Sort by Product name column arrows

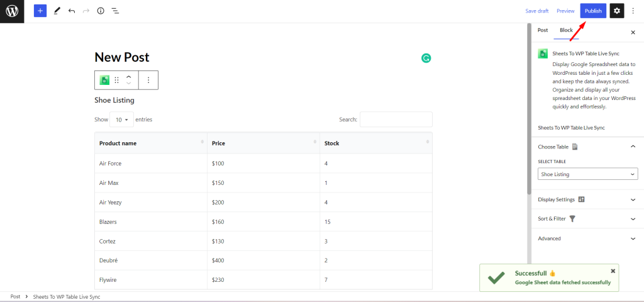point(202,142)
